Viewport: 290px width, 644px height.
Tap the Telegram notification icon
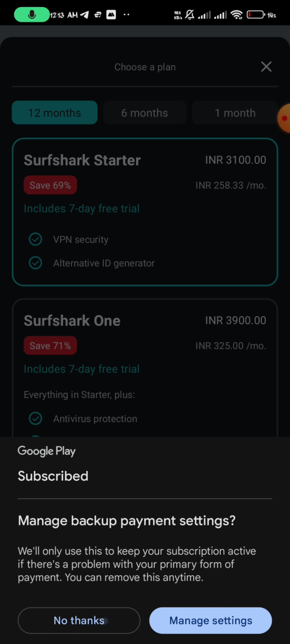[x=85, y=15]
